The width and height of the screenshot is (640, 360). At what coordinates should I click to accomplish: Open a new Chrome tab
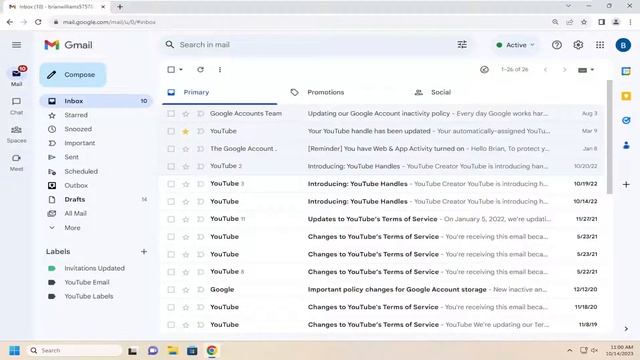(120, 7)
